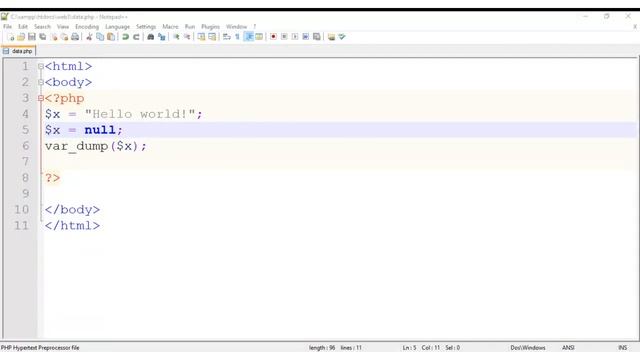The image size is (640, 360).
Task: Paste using the clipboard icon
Action: pyautogui.click(x=111, y=37)
